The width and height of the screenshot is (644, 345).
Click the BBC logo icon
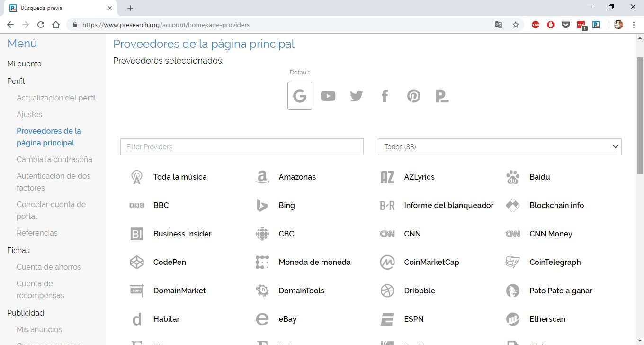[x=137, y=205]
